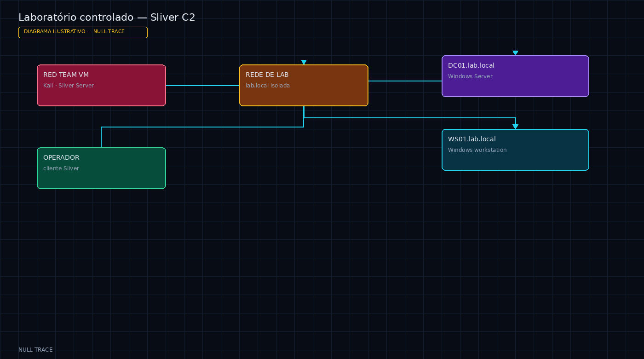Screen dimensions: 644x359
Task: Click the arrowhead above REDE DE LAB
Action: [304, 62]
